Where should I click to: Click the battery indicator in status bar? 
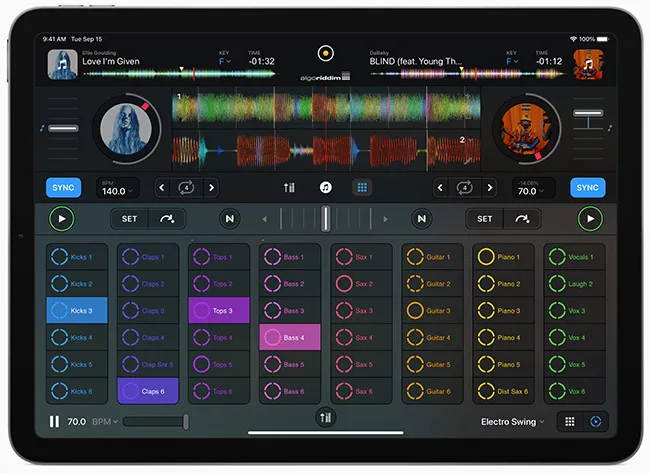(603, 39)
